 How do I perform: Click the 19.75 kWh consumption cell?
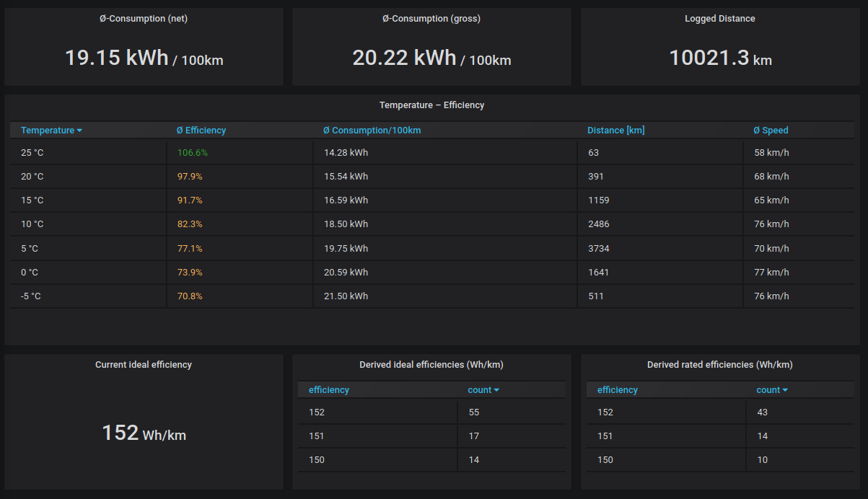point(445,248)
